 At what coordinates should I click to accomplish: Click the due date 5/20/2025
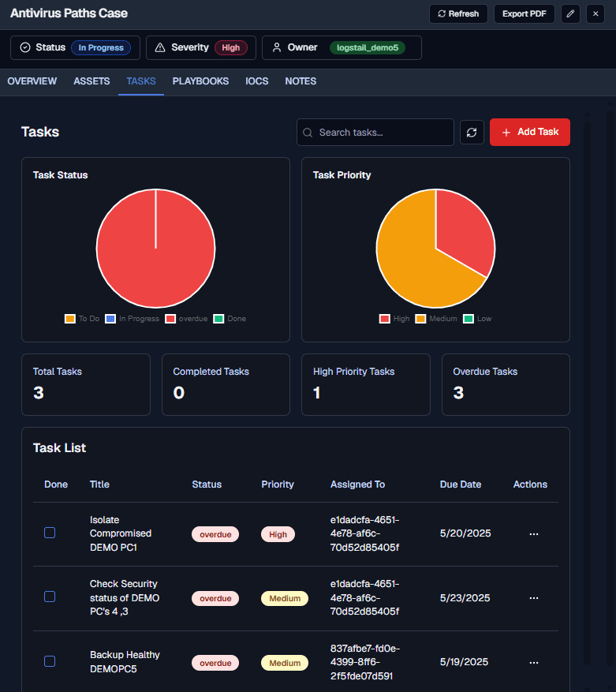(x=465, y=533)
